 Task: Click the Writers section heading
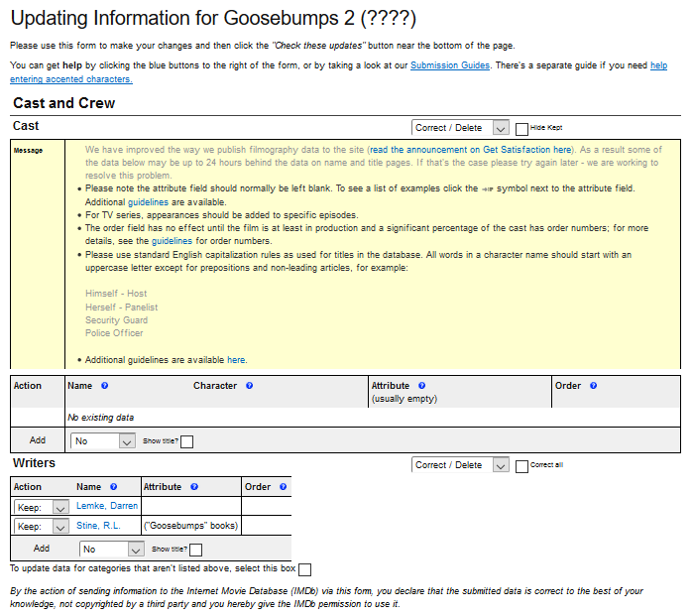pyautogui.click(x=34, y=463)
